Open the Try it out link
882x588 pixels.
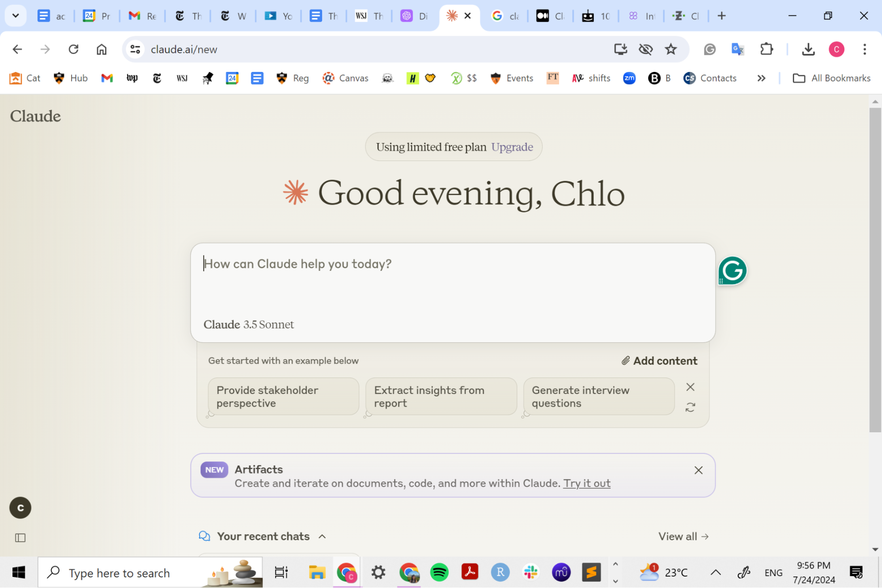586,483
